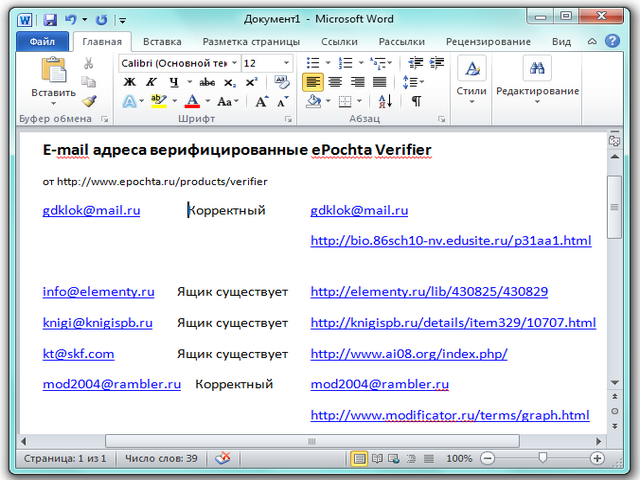Open Change Case Aa dropdown

[x=228, y=101]
